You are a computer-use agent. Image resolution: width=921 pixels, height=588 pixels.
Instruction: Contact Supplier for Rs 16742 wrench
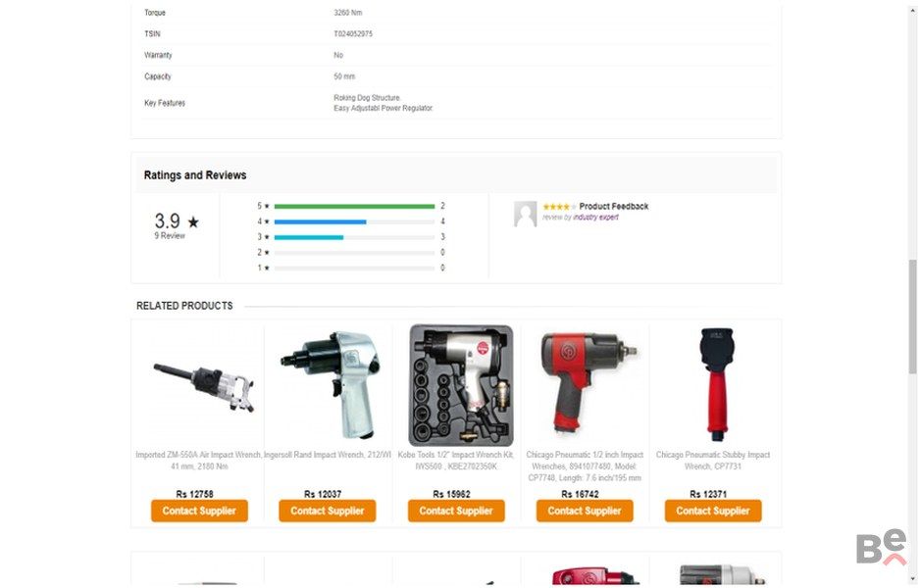click(x=585, y=511)
